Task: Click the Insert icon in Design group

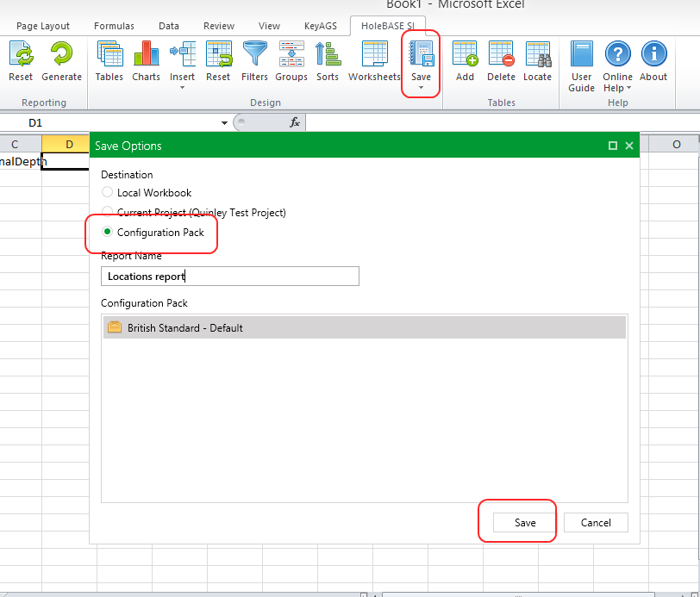Action: tap(182, 53)
